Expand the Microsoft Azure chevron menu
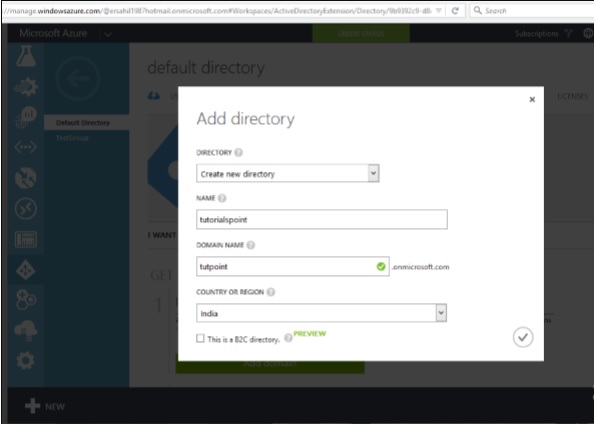594x424 pixels. pyautogui.click(x=108, y=34)
